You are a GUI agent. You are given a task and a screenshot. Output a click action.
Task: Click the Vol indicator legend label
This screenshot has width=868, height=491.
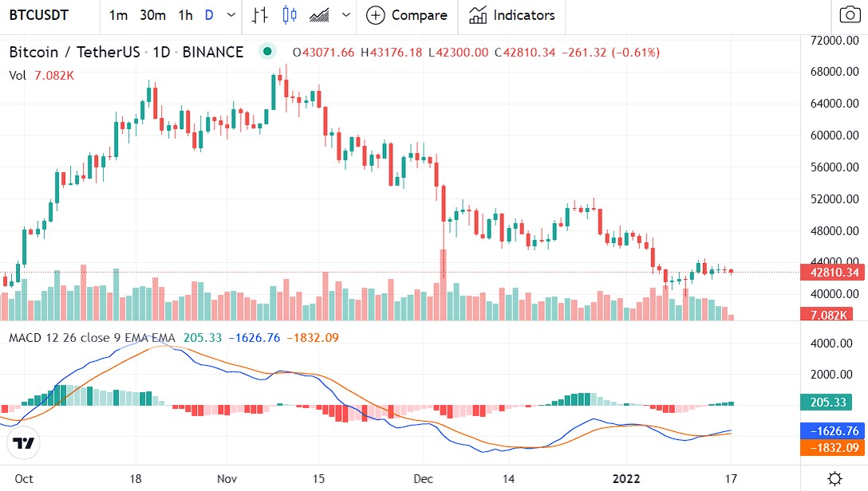(18, 76)
